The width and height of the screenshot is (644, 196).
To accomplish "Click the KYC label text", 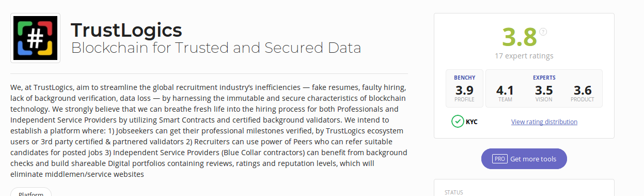I will point(472,122).
